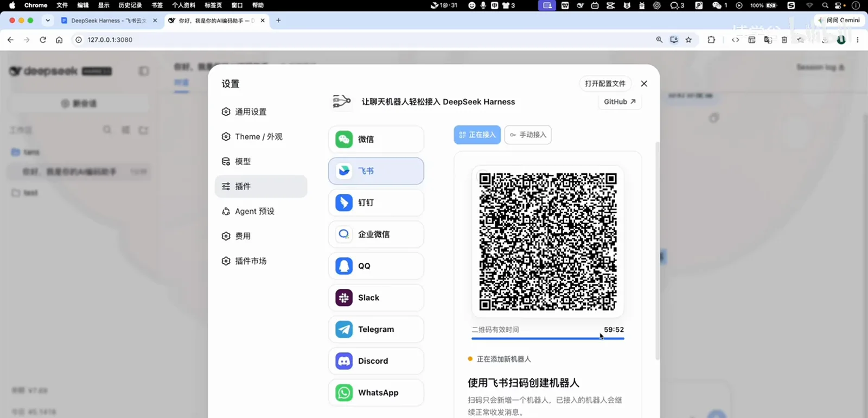Select the Discord plugin

(376, 361)
